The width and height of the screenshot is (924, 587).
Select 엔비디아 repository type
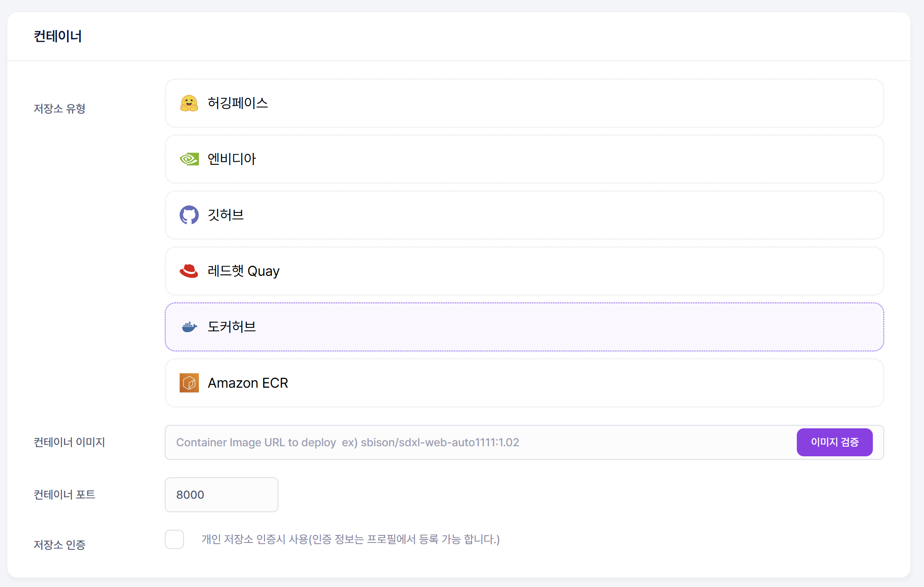(524, 159)
